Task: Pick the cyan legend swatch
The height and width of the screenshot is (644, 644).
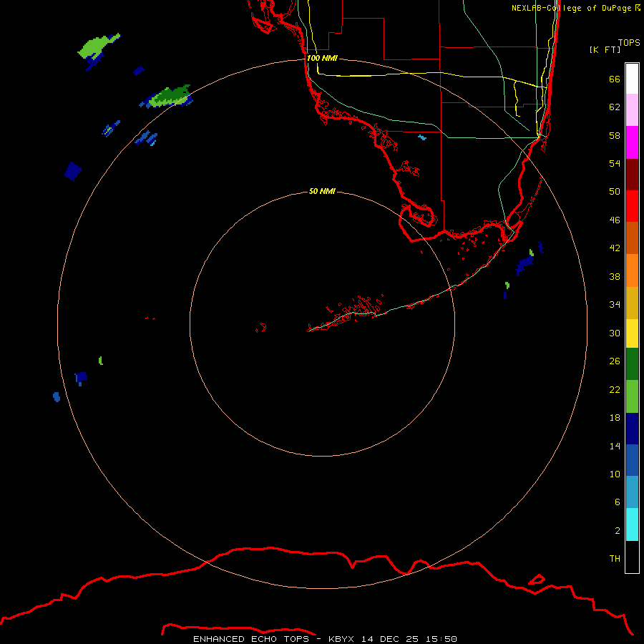Action: (632, 525)
